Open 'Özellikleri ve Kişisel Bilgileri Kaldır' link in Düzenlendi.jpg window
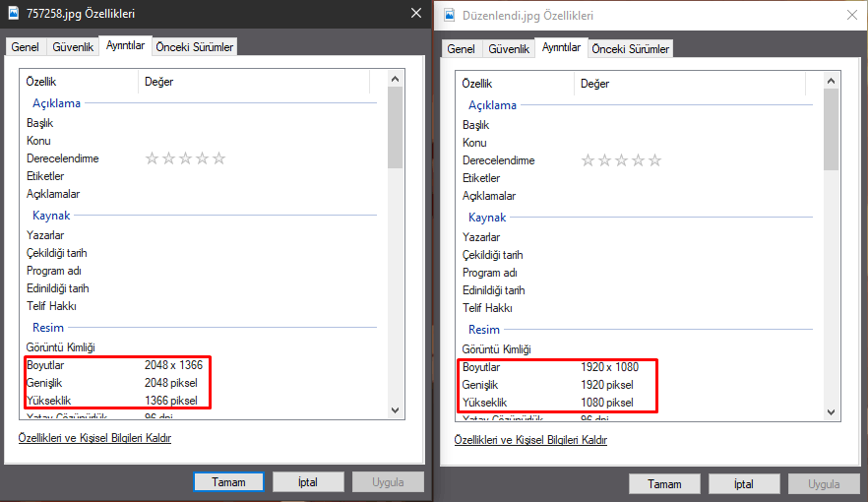 click(530, 440)
